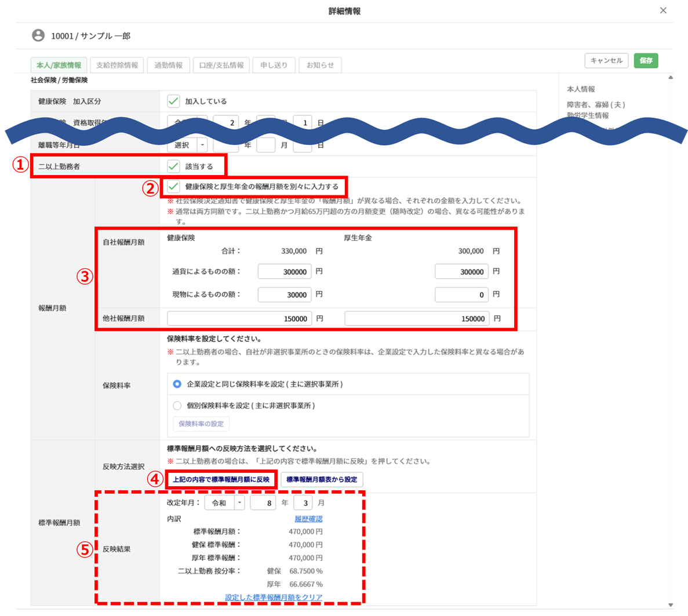Select 企業設定と同じ保険料率を設定 radio option
The height and width of the screenshot is (616, 688).
[x=177, y=384]
